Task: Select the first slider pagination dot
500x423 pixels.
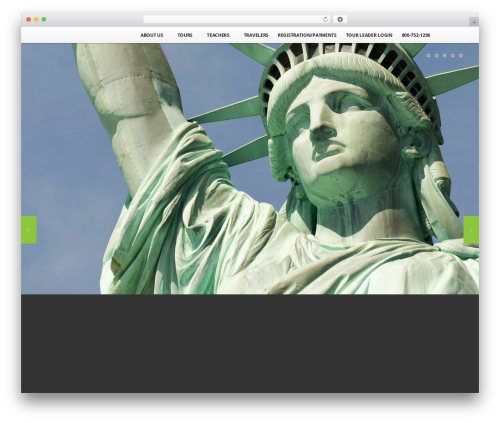Action: pos(428,55)
